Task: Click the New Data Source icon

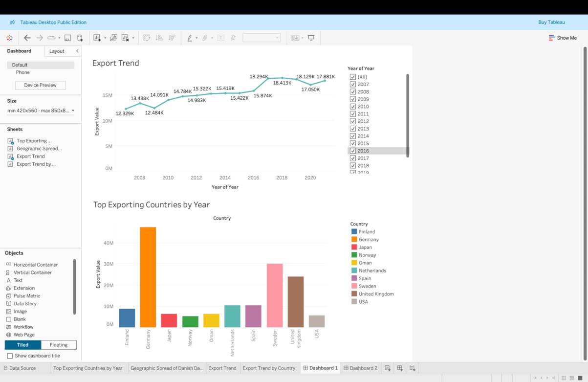Action: (x=80, y=38)
